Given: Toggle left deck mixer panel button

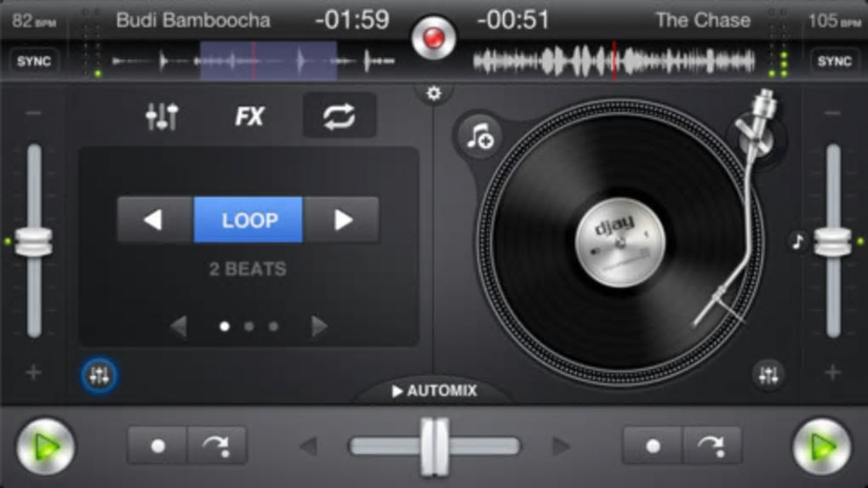Looking at the screenshot, I should (99, 376).
